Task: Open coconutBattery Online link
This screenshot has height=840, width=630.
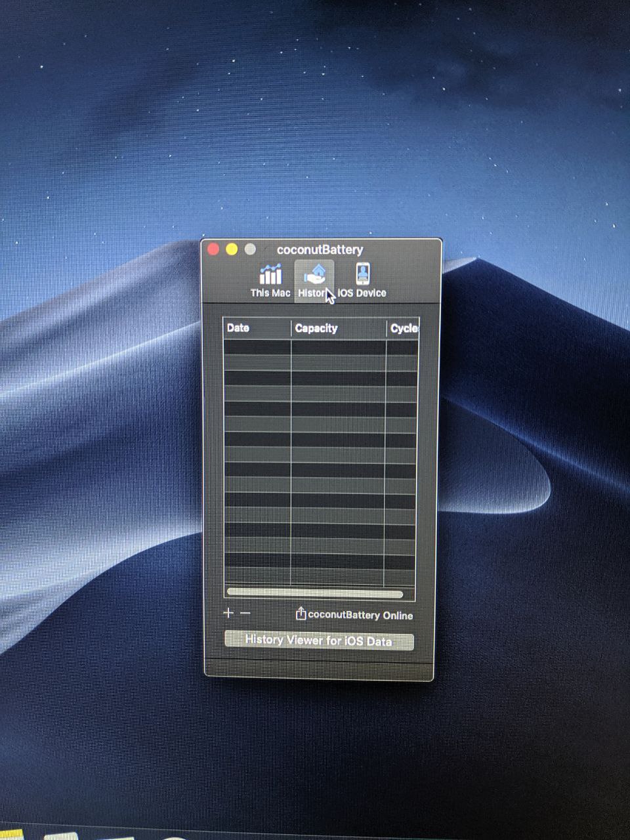Action: tap(360, 616)
